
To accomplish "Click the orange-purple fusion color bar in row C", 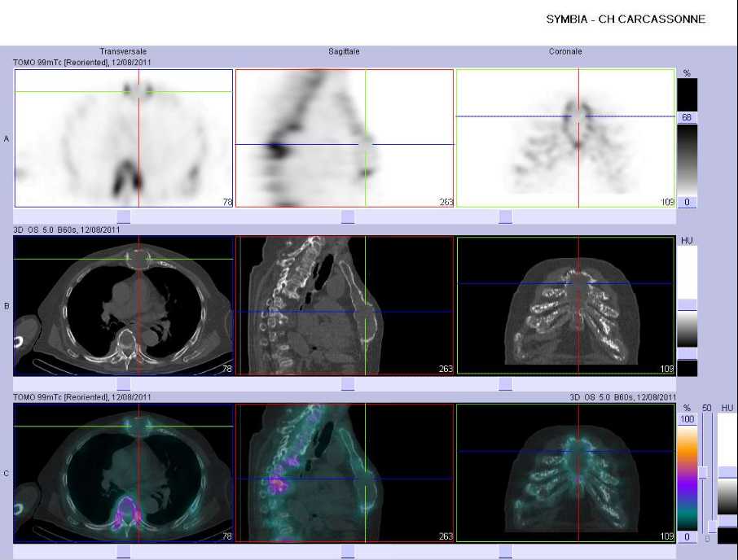I will (687, 478).
